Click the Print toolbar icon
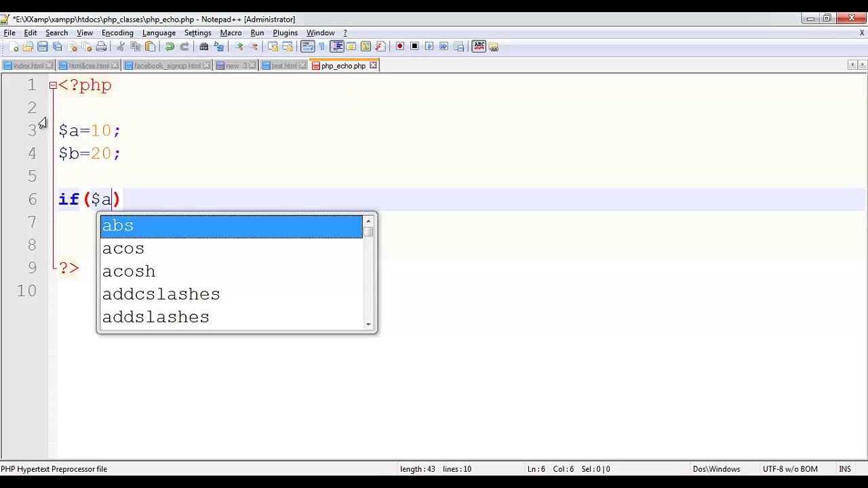Image resolution: width=868 pixels, height=488 pixels. click(x=101, y=47)
